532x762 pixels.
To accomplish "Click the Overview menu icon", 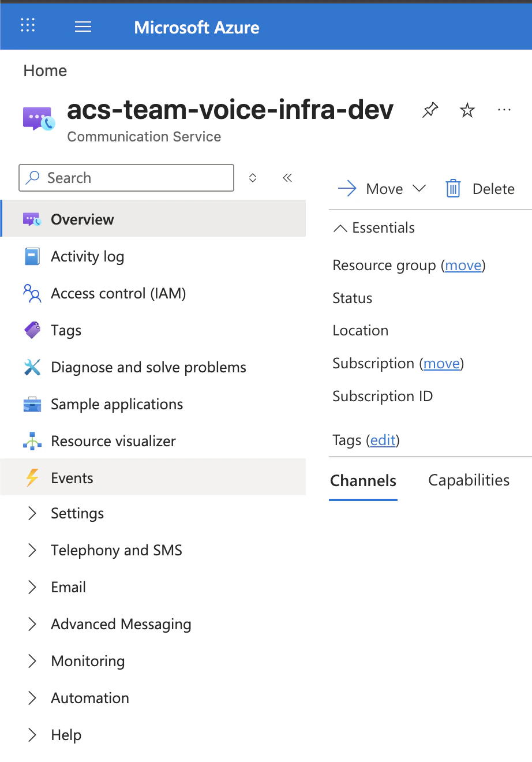I will [x=32, y=219].
